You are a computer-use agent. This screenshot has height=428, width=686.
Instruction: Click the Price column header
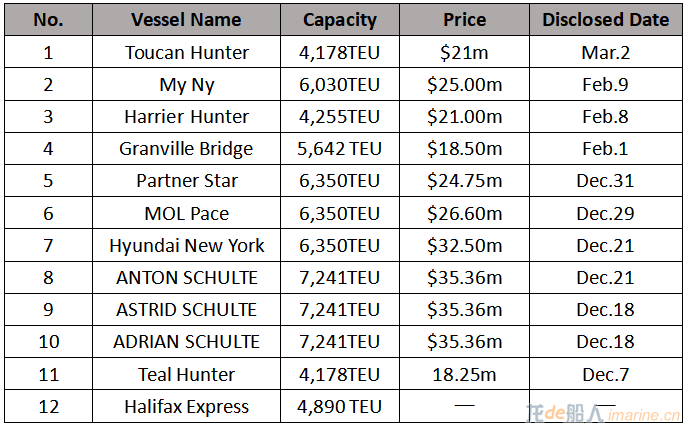[464, 20]
